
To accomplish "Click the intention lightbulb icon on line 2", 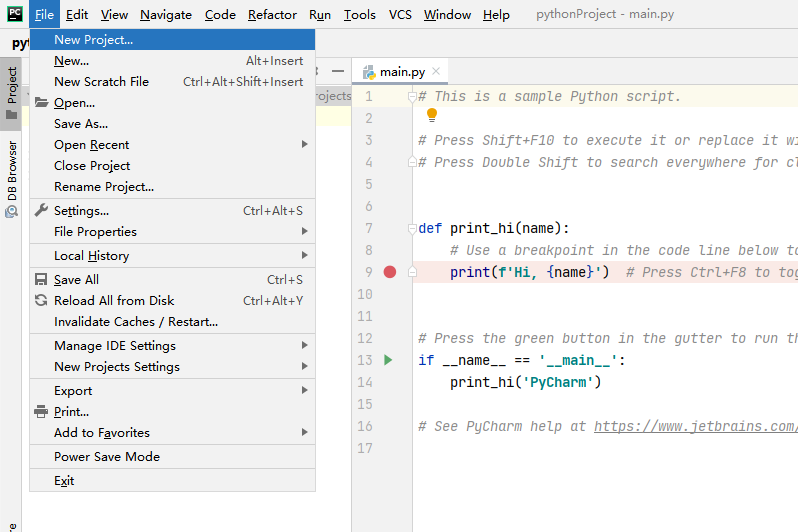I will (x=432, y=115).
